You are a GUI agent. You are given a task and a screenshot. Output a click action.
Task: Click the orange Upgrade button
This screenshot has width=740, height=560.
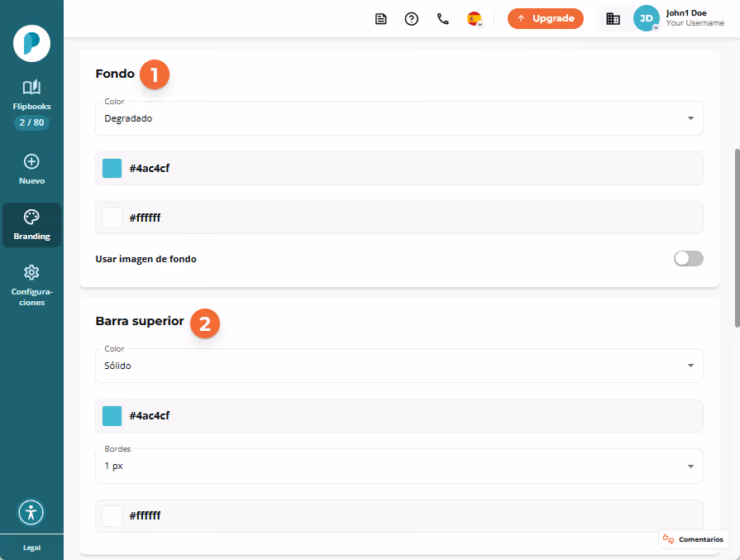pyautogui.click(x=546, y=18)
